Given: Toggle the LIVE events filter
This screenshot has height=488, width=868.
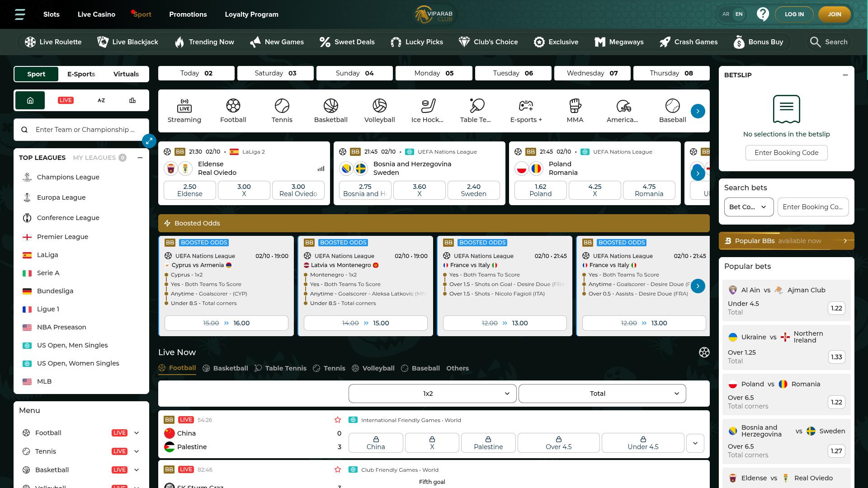Looking at the screenshot, I should coord(66,100).
